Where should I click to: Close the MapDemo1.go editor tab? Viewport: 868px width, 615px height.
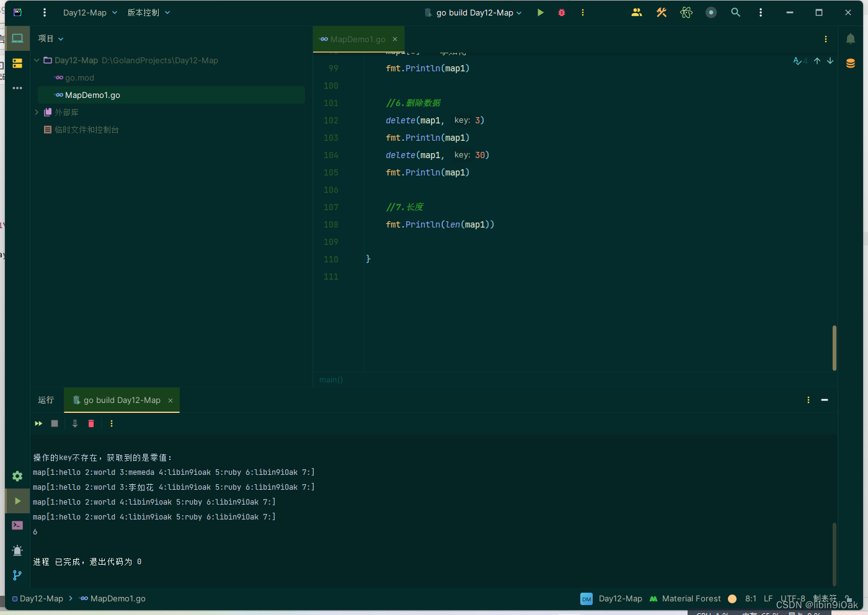[395, 39]
